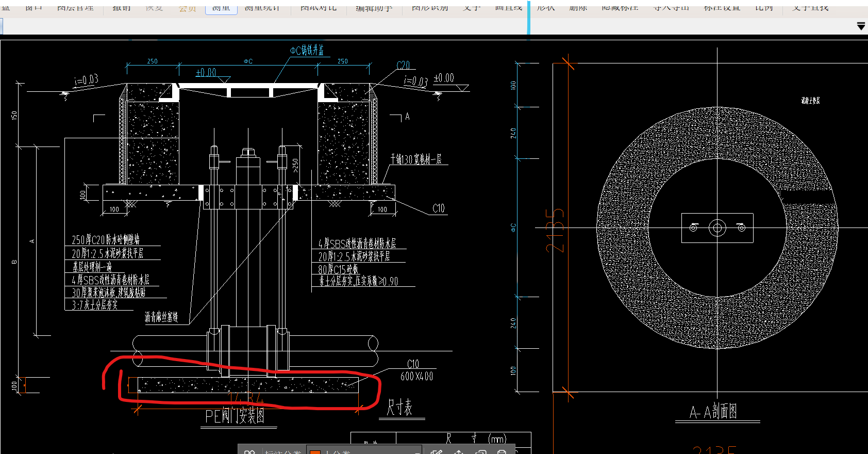The width and height of the screenshot is (868, 454).
Task: Click the 素土分层夯实 压实系数≥0.90 note
Action: click(358, 281)
